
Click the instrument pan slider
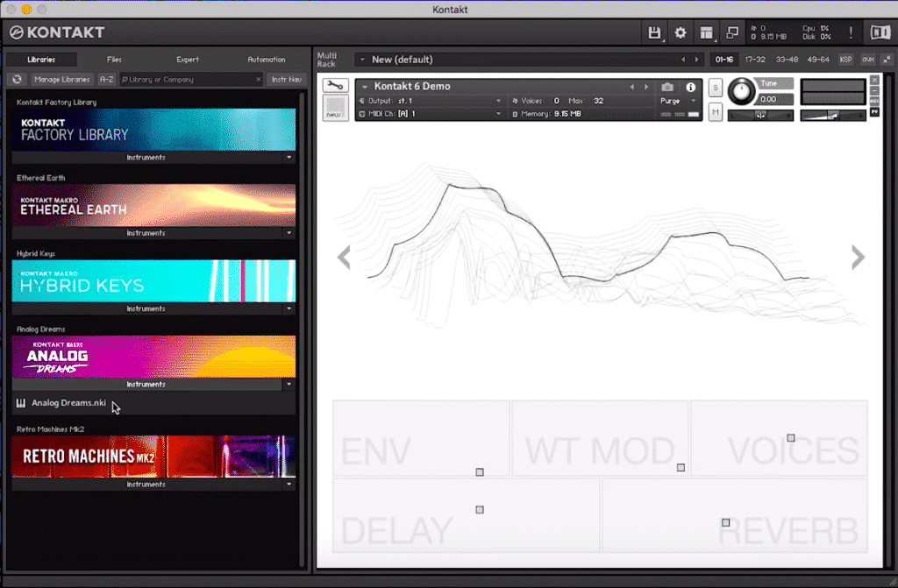[x=760, y=116]
